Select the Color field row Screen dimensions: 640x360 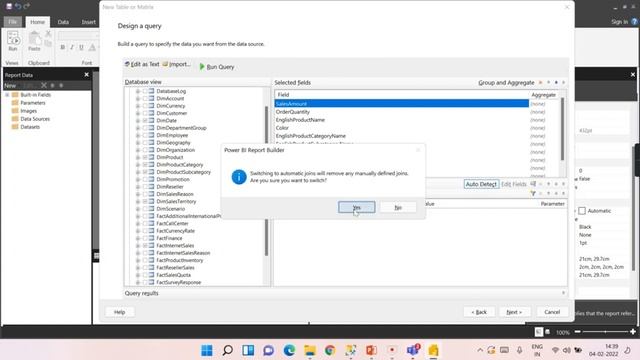[402, 128]
